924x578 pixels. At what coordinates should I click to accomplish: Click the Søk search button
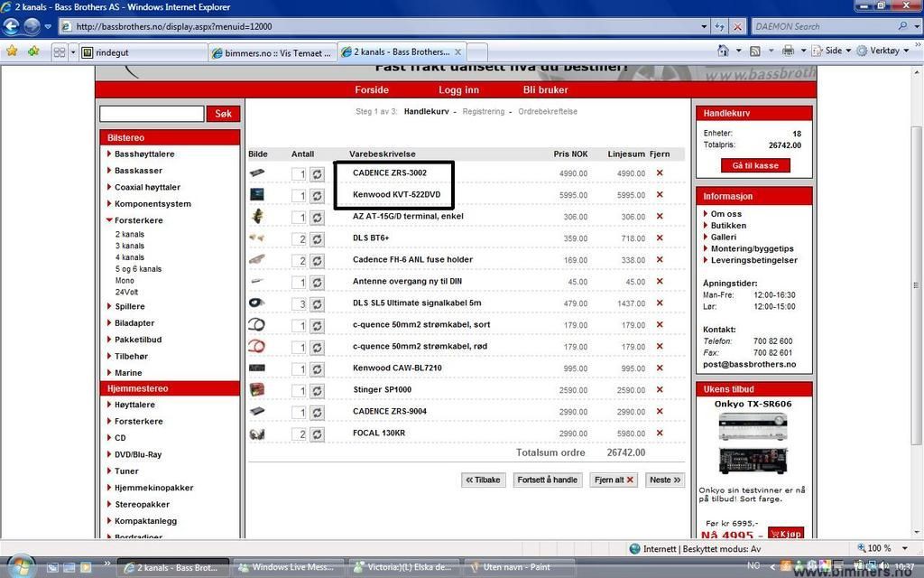(224, 113)
